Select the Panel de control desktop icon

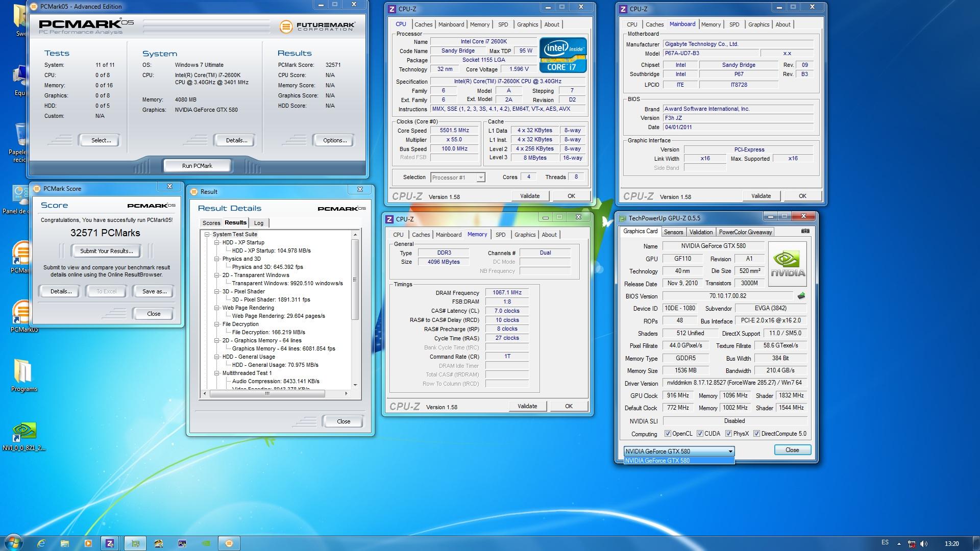coord(19,200)
